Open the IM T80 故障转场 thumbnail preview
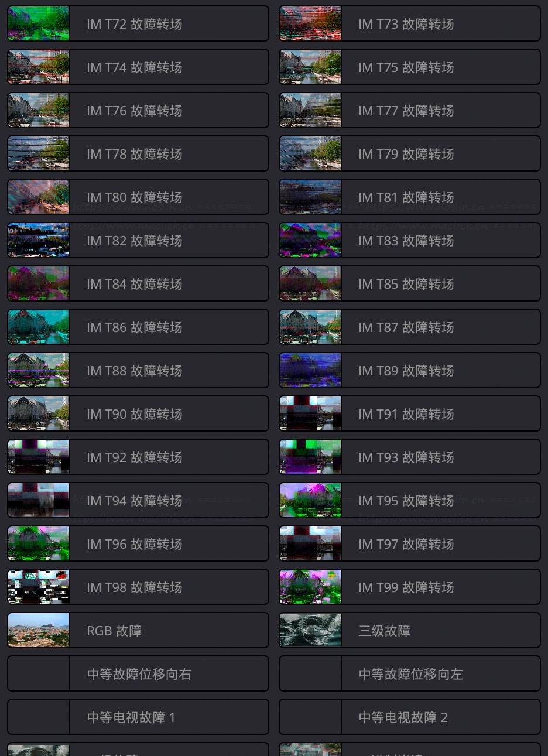This screenshot has width=548, height=756. [39, 197]
